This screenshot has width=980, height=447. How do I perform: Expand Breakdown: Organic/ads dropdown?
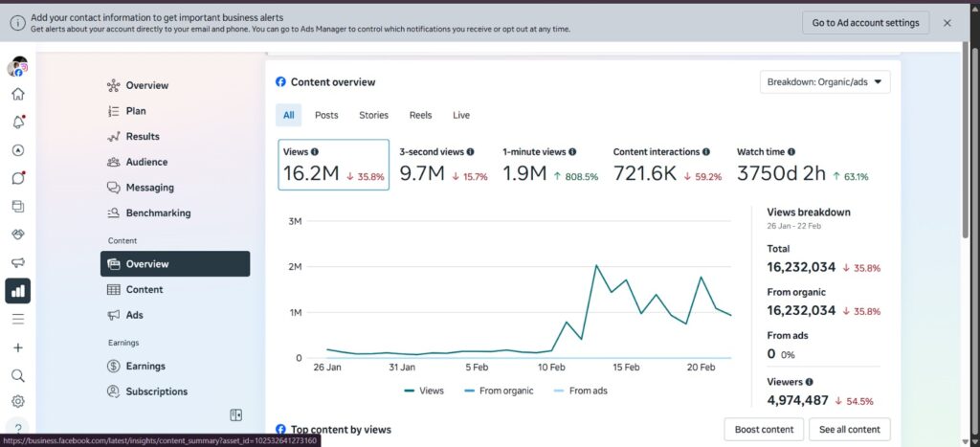(x=825, y=82)
